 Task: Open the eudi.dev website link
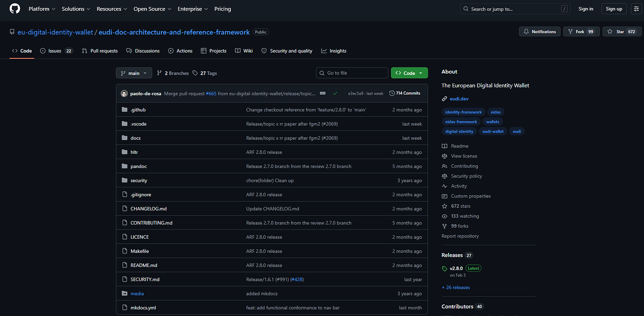459,99
